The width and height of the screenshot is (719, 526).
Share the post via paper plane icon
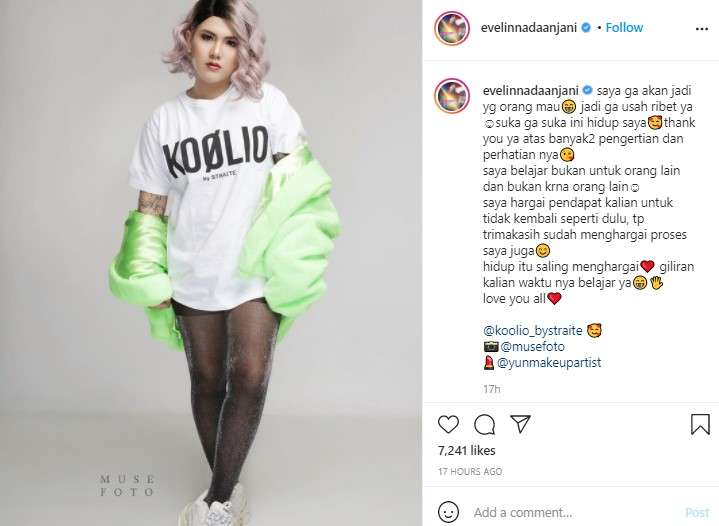(520, 424)
